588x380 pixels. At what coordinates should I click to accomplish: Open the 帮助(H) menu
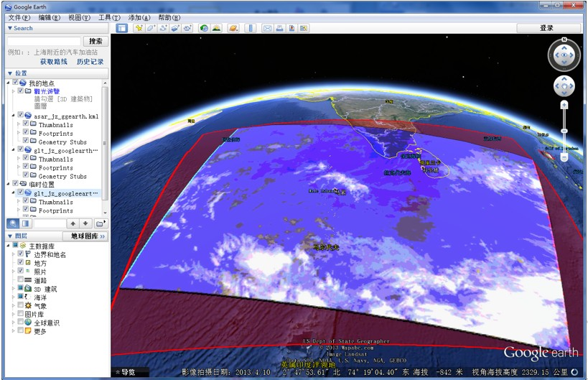point(169,18)
